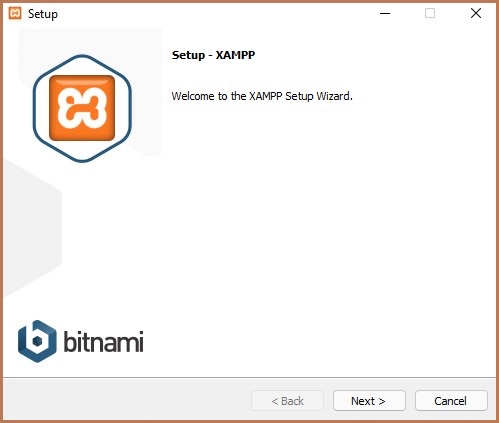Screen dimensions: 499x423
Task: Minimize the Setup window
Action: click(x=385, y=13)
